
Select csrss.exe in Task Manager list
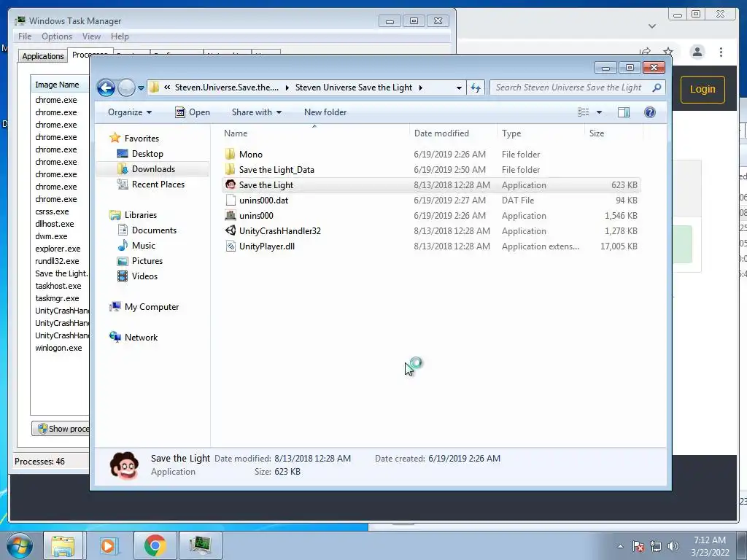52,211
